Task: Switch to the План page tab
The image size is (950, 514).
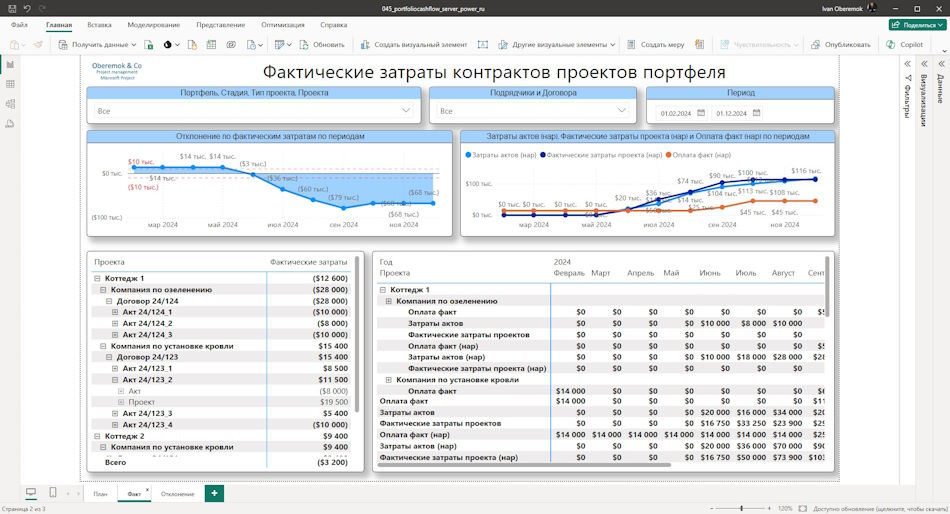Action: click(101, 494)
